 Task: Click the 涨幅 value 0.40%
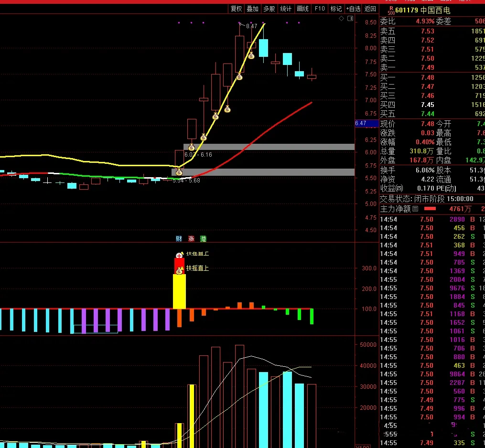pos(425,142)
